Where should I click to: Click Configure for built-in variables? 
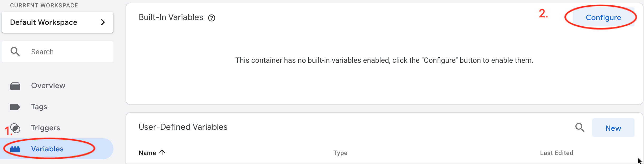603,17
